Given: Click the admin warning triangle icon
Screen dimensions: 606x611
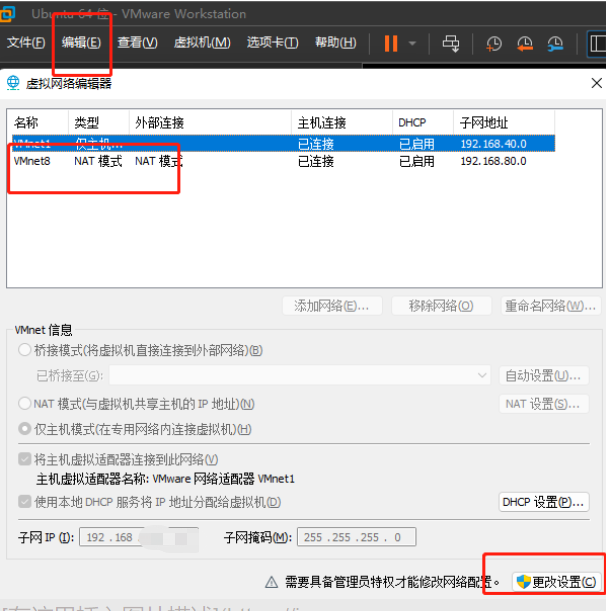Looking at the screenshot, I should click(x=271, y=582).
